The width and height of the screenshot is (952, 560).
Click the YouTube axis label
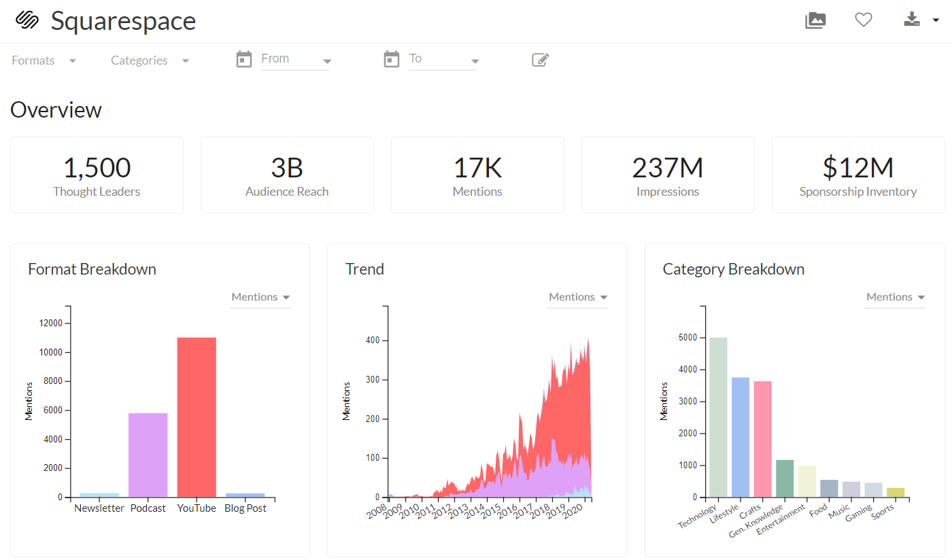[x=197, y=508]
